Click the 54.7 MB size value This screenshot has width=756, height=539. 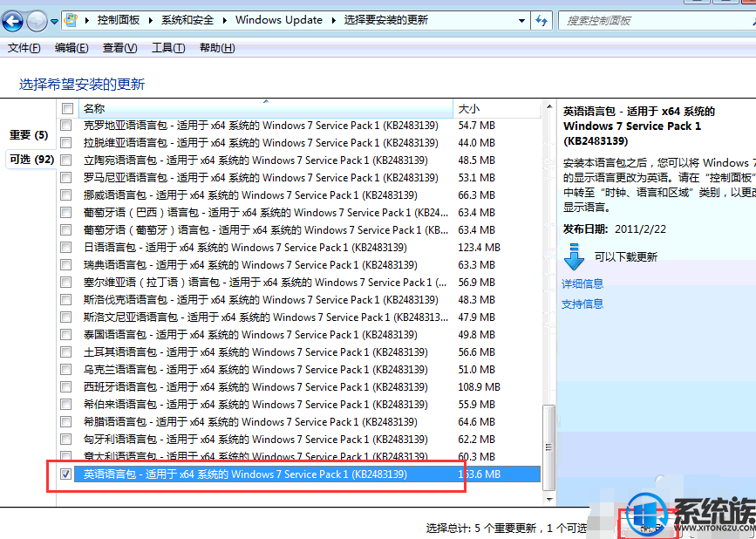(x=476, y=126)
